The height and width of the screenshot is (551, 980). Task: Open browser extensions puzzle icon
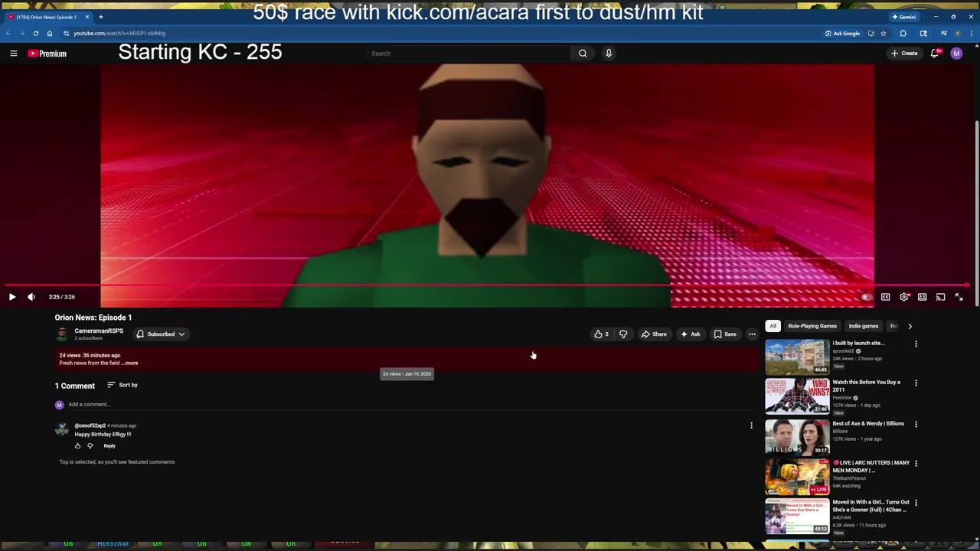903,34
